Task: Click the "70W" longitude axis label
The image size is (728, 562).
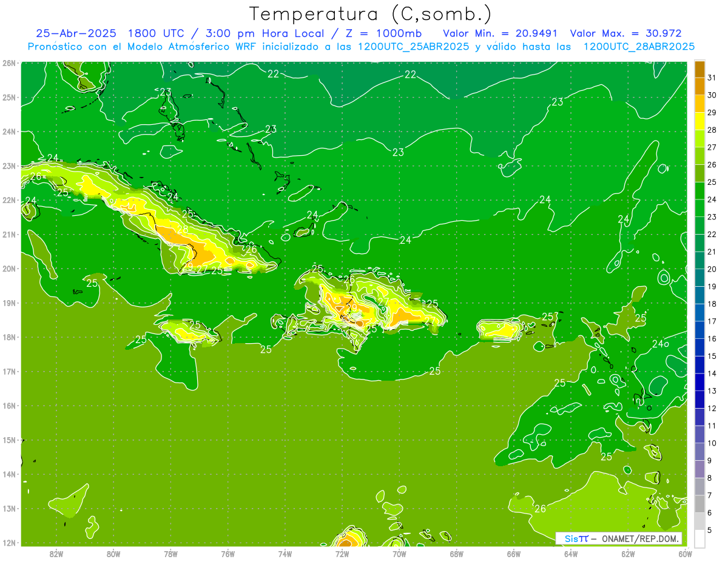Action: 399,554
